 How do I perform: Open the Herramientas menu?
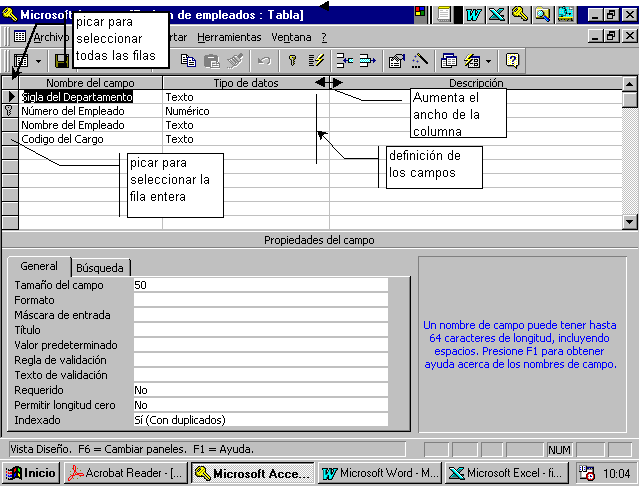tap(229, 37)
